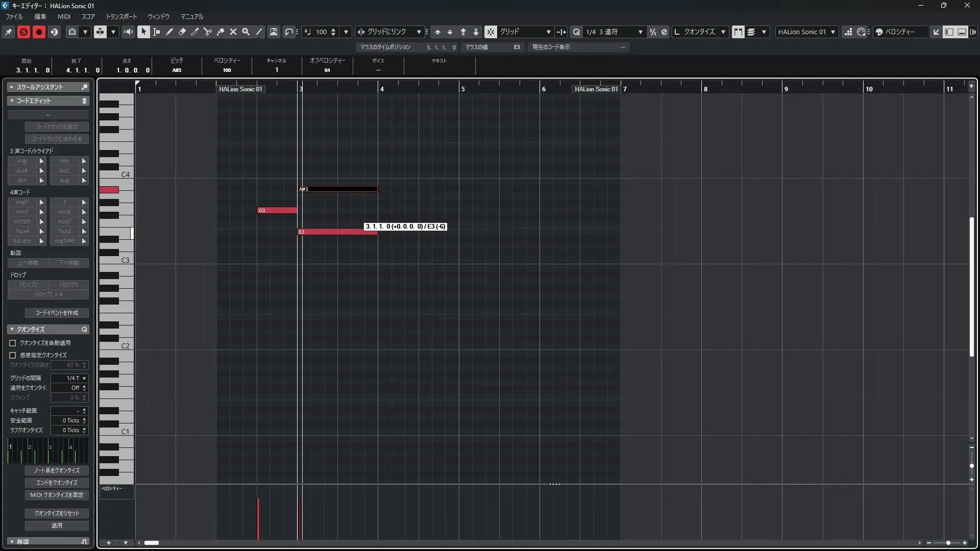This screenshot has height=551, width=980.
Task: Enable 感度指定クオンタイズ checkbox
Action: tap(13, 355)
